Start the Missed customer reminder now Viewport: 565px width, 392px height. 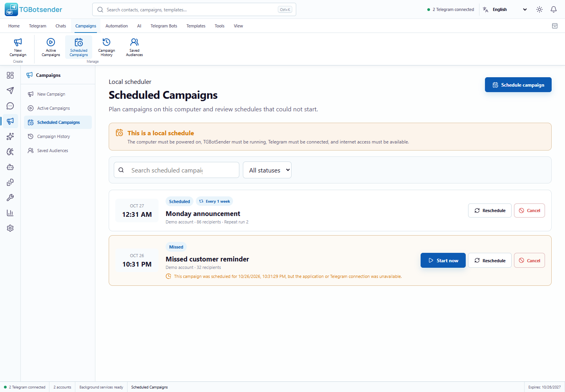pyautogui.click(x=443, y=260)
